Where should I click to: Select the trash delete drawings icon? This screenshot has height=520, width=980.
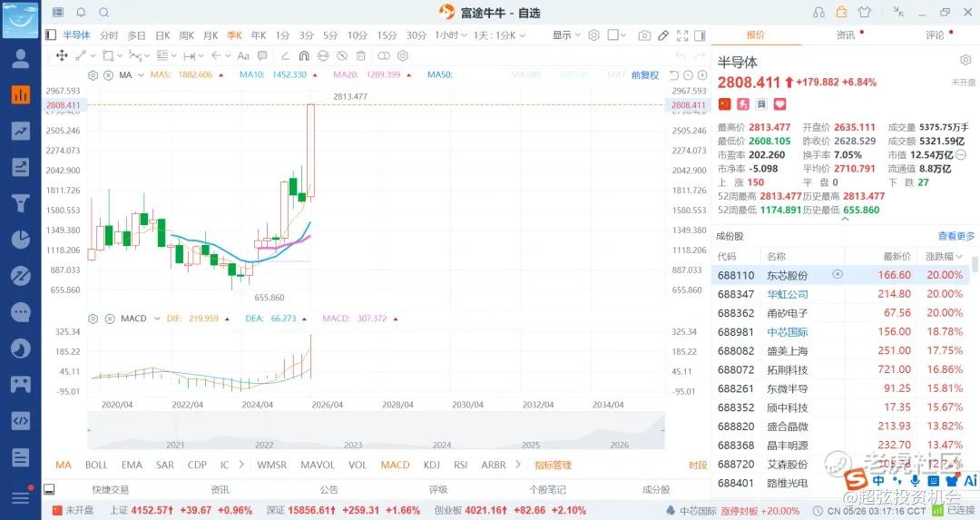point(360,55)
